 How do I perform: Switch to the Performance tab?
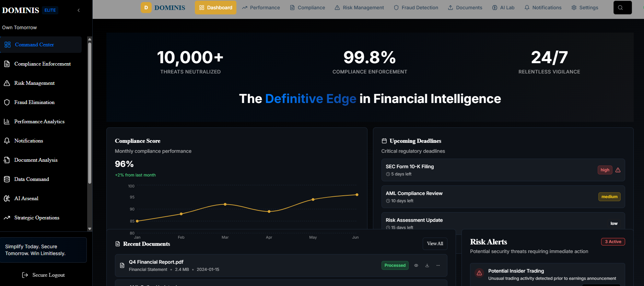(x=261, y=8)
